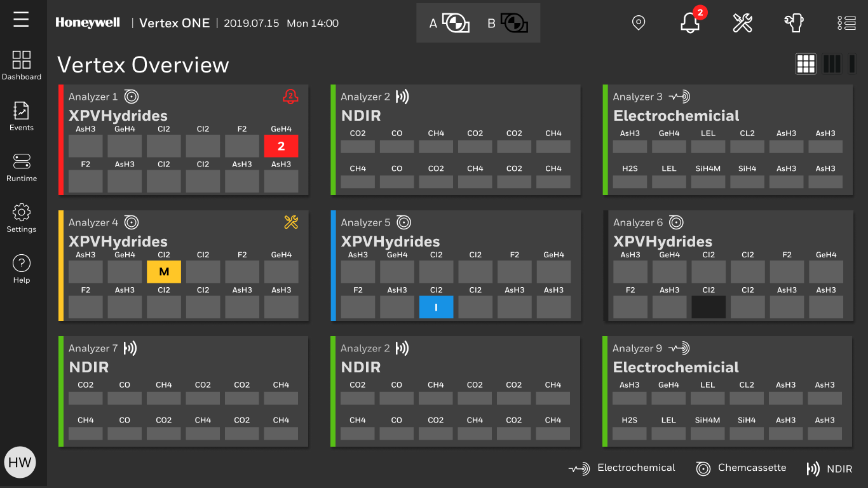Click the Chemcassette legend icon
The image size is (868, 488).
703,469
